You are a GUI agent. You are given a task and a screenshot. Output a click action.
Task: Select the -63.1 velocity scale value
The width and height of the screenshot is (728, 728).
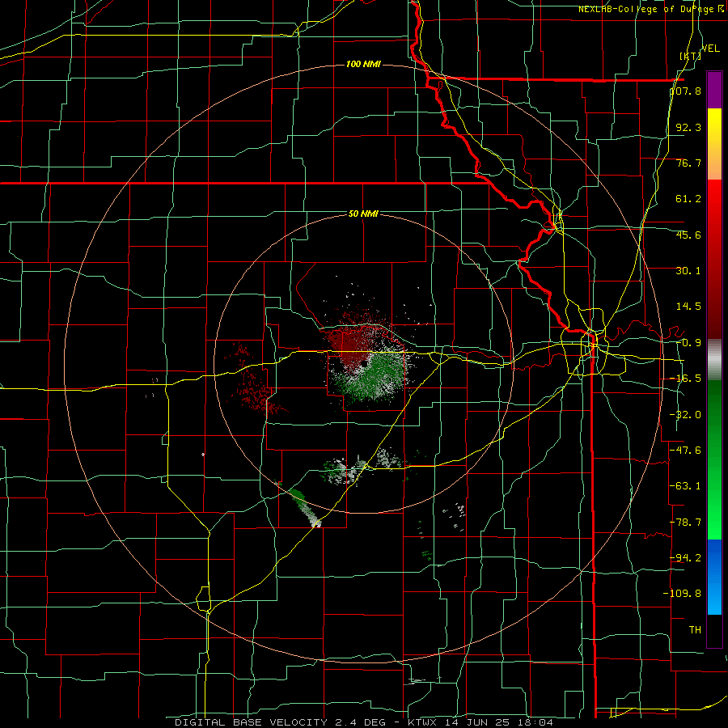[686, 485]
